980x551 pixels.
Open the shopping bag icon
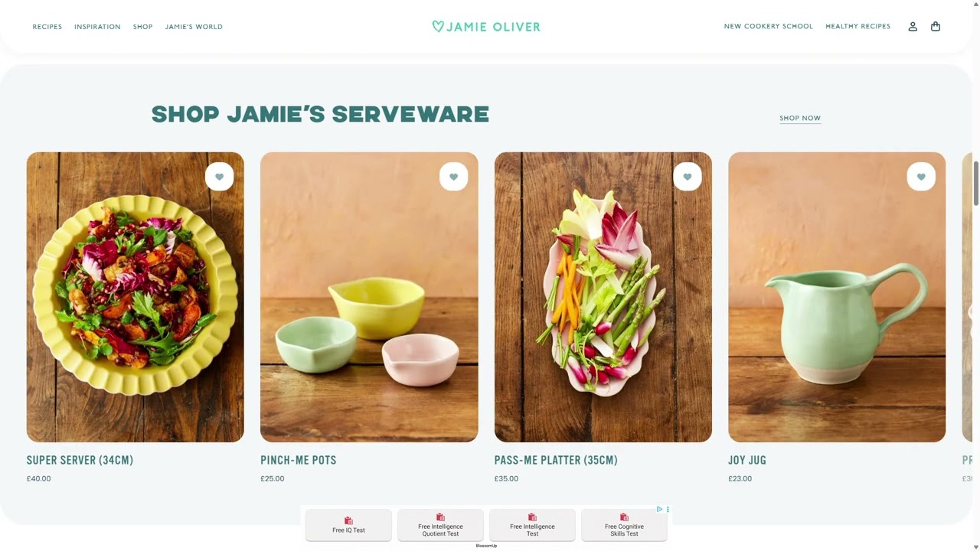pyautogui.click(x=936, y=27)
